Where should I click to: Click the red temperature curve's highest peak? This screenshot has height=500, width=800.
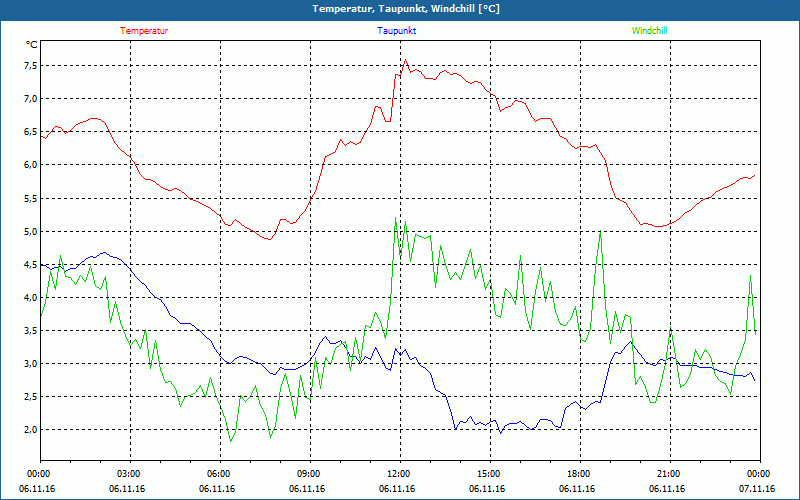pos(405,60)
